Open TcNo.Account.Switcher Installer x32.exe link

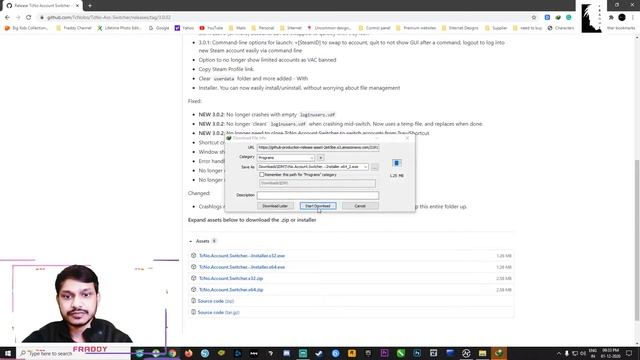242,256
